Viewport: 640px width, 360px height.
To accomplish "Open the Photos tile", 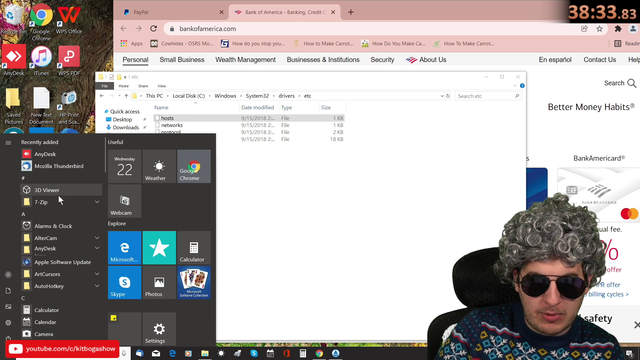I will pos(159,282).
